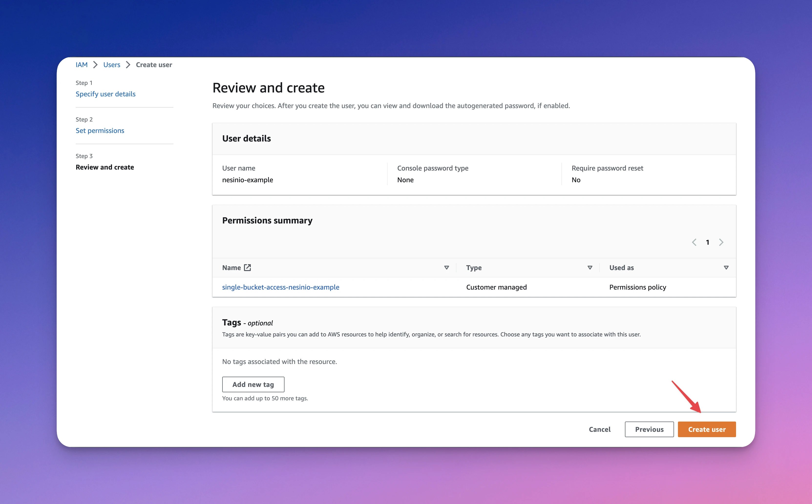This screenshot has width=812, height=504.
Task: Click the Create user button
Action: tap(707, 429)
